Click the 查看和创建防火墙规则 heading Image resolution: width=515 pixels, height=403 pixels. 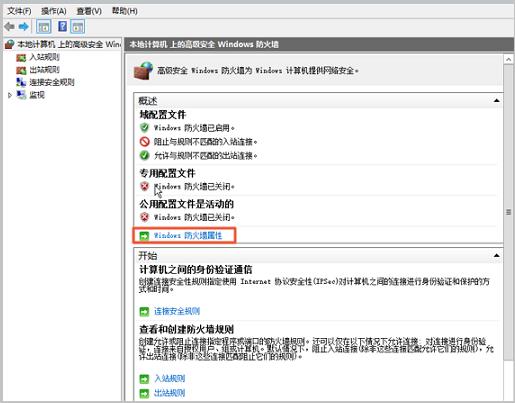coord(186,330)
